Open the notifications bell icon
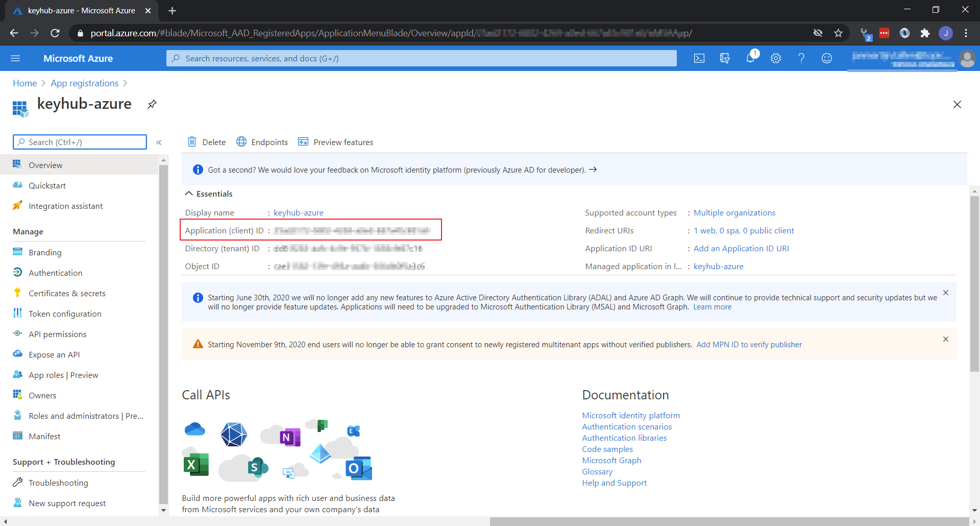This screenshot has width=980, height=526. (x=750, y=59)
